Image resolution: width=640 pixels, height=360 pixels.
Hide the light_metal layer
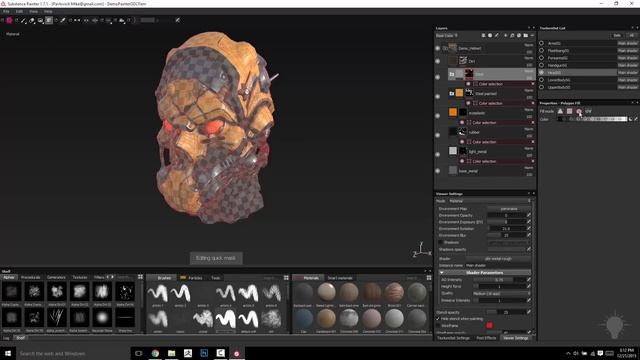(x=438, y=154)
